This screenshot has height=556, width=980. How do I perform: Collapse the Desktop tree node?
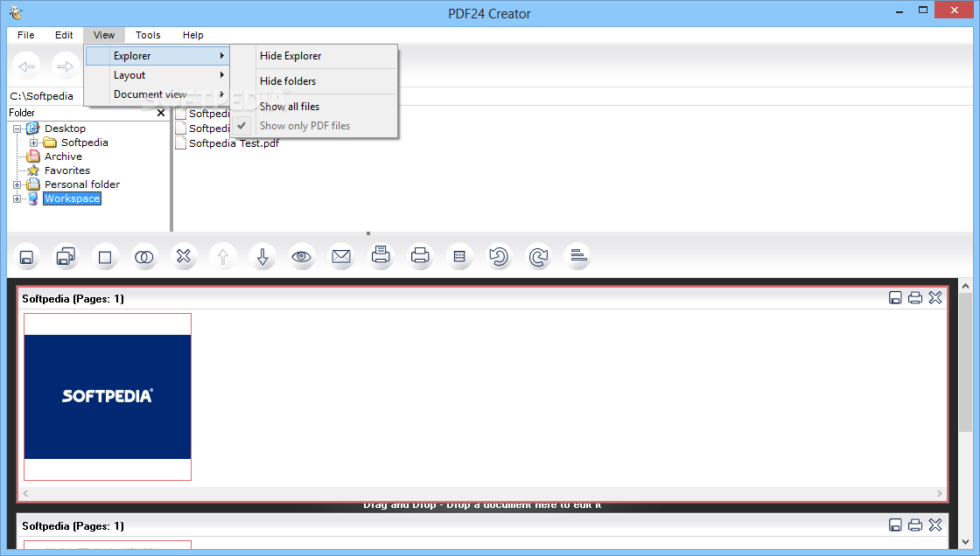point(17,129)
